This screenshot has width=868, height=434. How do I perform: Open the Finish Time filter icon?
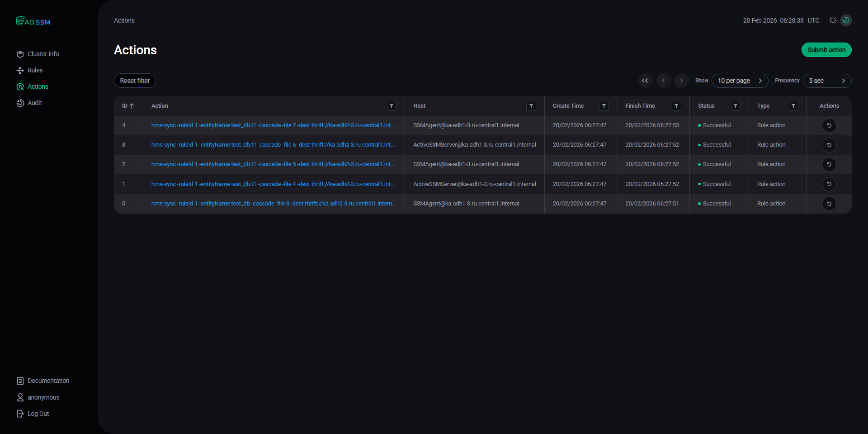(676, 106)
